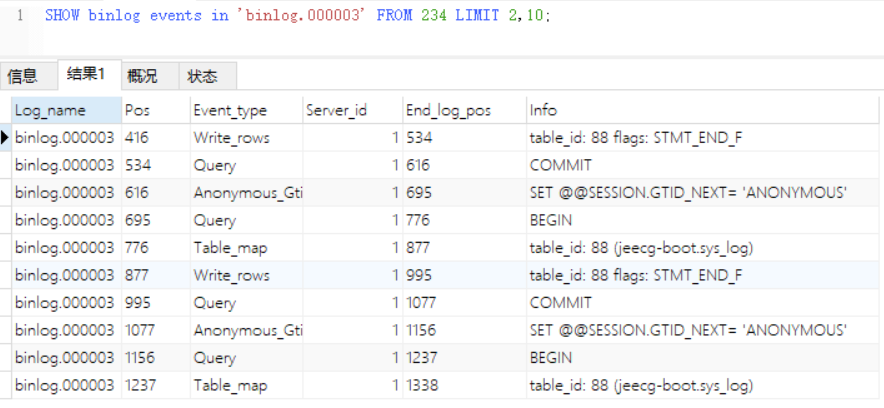The width and height of the screenshot is (884, 408).
Task: Select Pos cell 534
Action: [156, 165]
